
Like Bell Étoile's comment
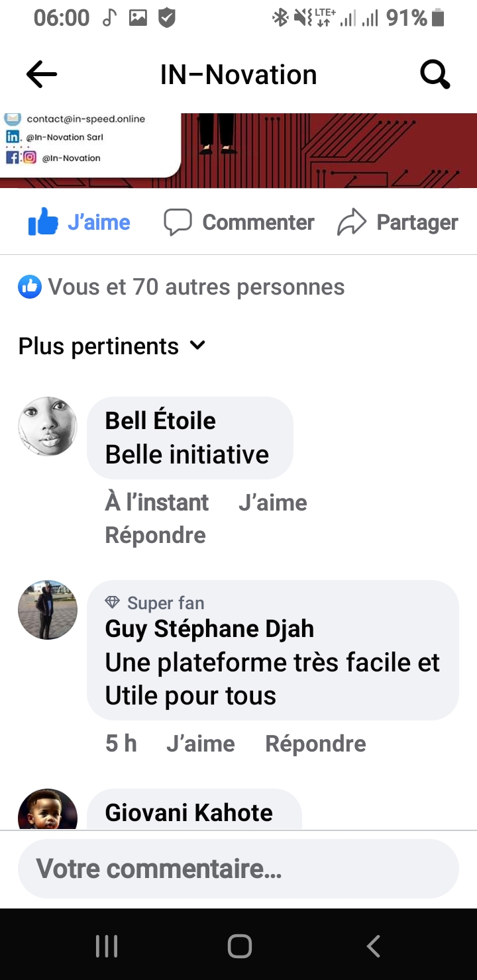click(x=272, y=503)
